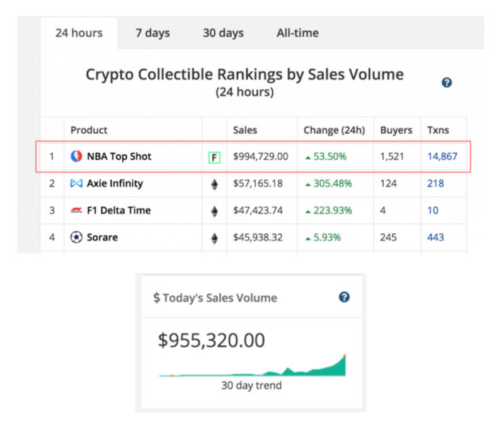Open help icon in Today's Sales Volume card

point(344,297)
